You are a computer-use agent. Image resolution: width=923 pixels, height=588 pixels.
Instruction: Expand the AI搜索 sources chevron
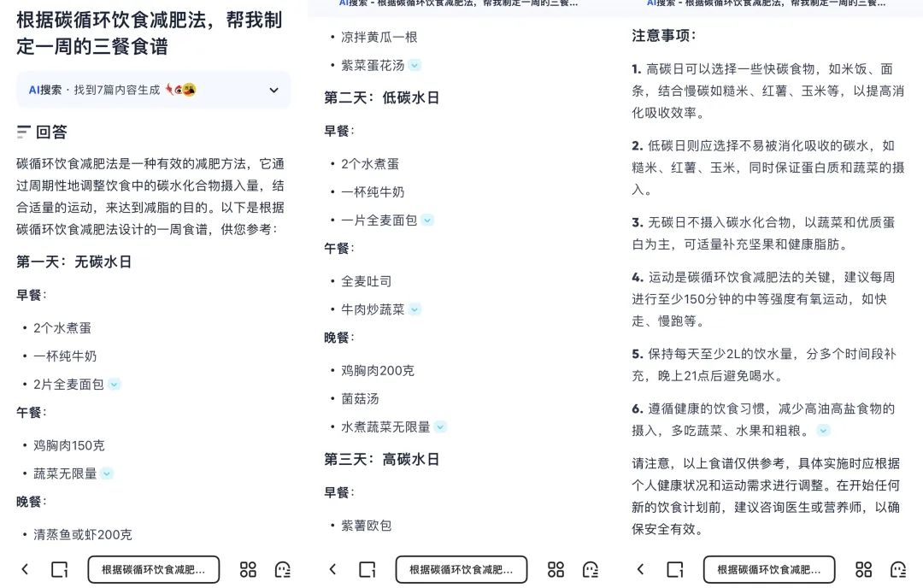click(273, 90)
